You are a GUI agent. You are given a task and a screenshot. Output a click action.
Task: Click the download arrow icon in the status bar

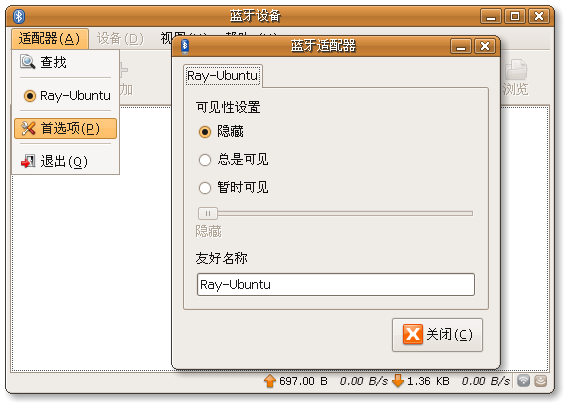[x=398, y=381]
